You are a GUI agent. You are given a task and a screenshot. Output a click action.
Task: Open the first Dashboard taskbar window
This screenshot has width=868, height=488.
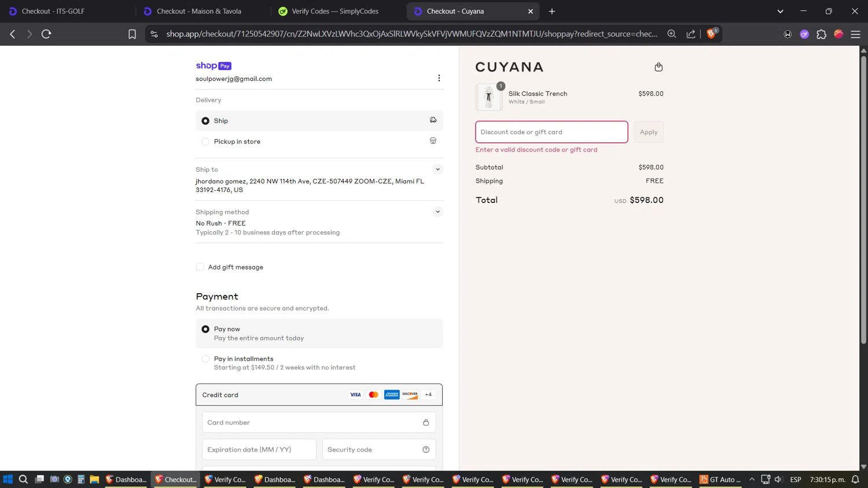pyautogui.click(x=126, y=479)
